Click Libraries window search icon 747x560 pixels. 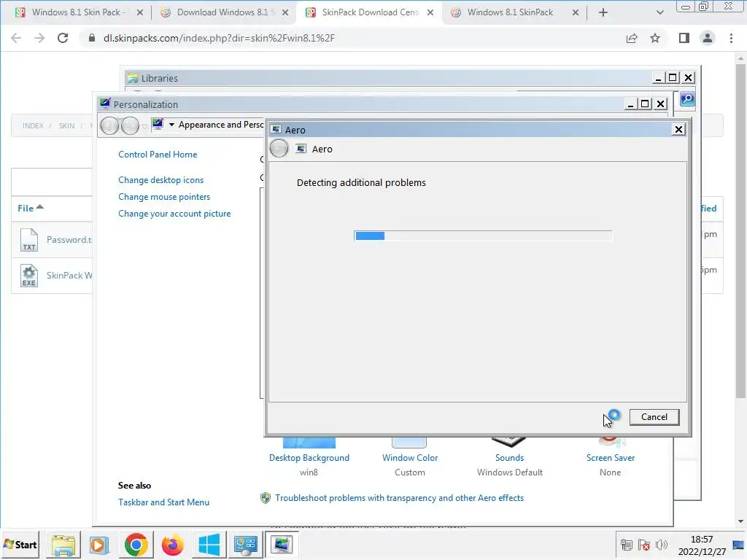687,99
